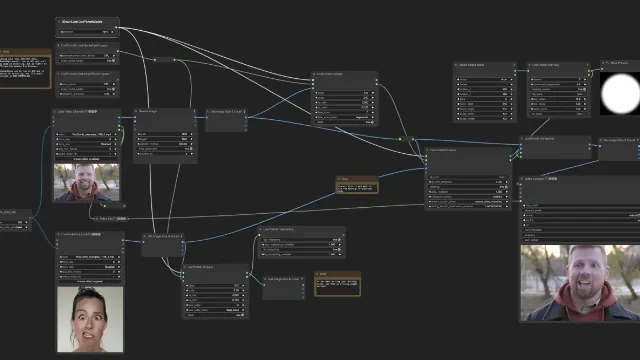Select the white circle mask preview image
The height and width of the screenshot is (360, 640).
(620, 93)
